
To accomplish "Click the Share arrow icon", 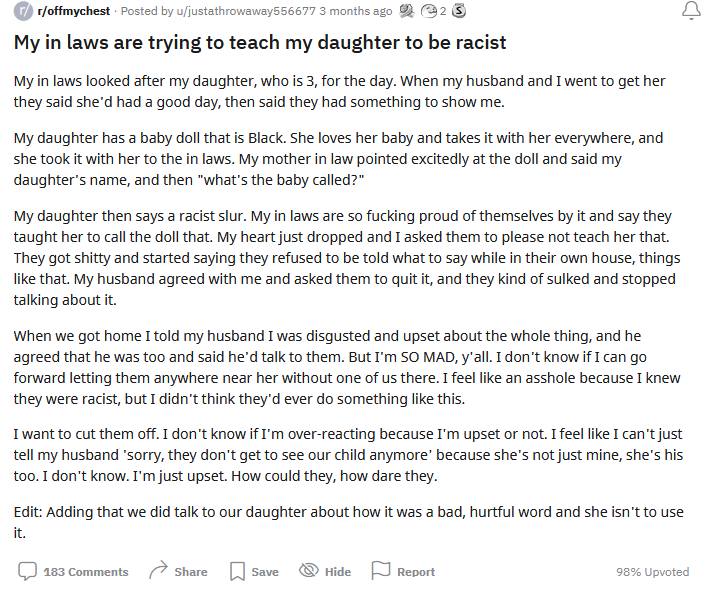I will 158,571.
